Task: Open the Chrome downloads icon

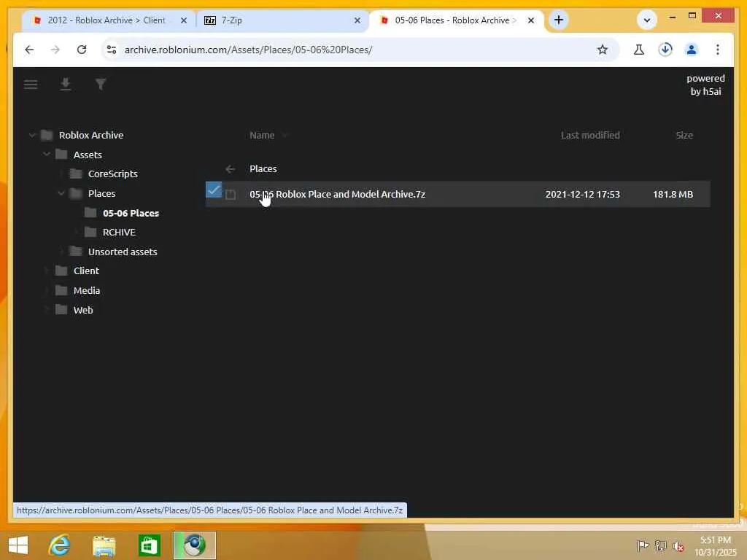Action: point(665,50)
